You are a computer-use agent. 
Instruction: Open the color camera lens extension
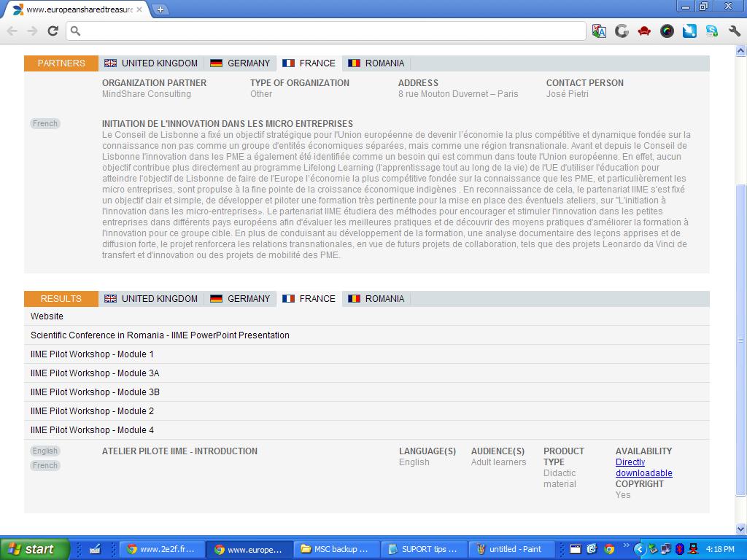tap(667, 31)
